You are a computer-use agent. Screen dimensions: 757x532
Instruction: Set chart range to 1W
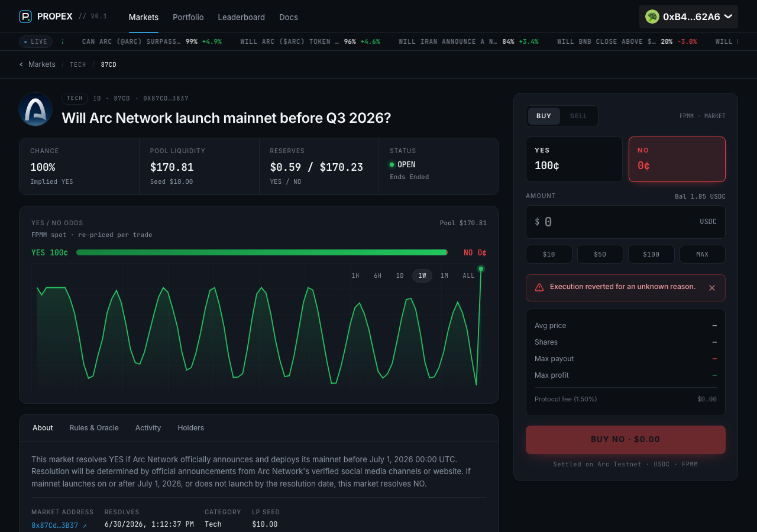tap(422, 276)
